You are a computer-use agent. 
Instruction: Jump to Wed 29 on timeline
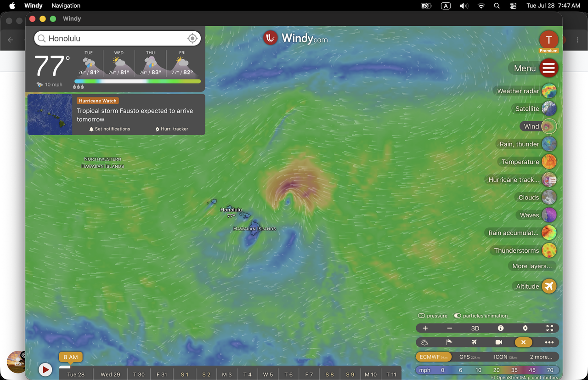[110, 374]
